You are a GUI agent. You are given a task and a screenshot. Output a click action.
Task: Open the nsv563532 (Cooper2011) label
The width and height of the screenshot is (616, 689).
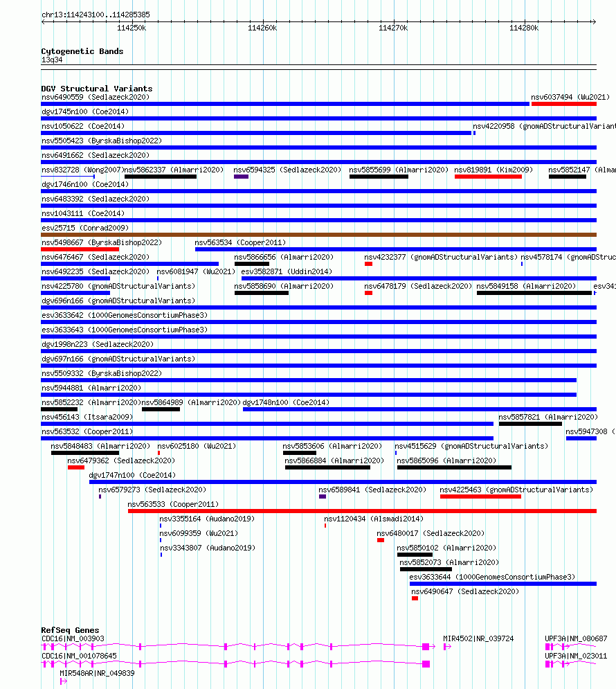pos(87,431)
